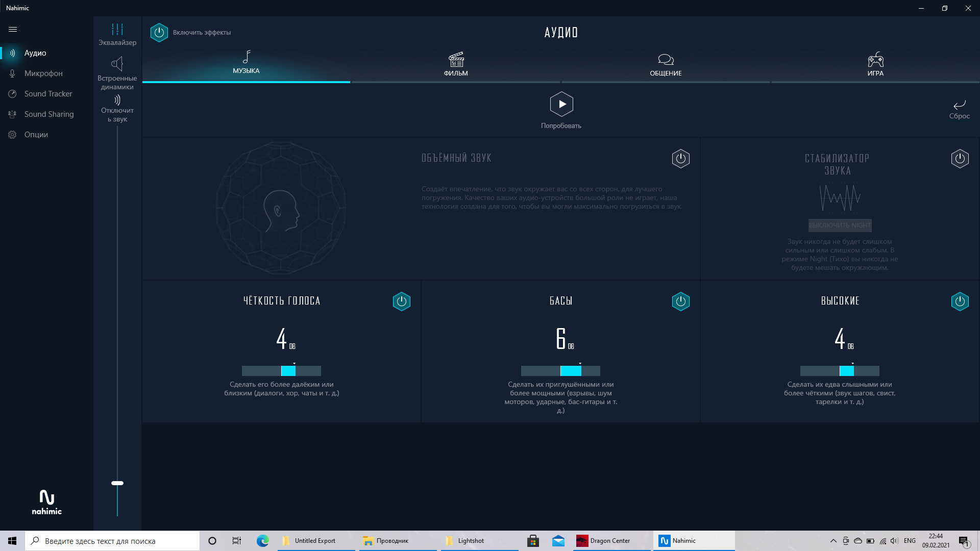The height and width of the screenshot is (551, 980).
Task: Open Опции settings in sidebar
Action: pos(36,135)
